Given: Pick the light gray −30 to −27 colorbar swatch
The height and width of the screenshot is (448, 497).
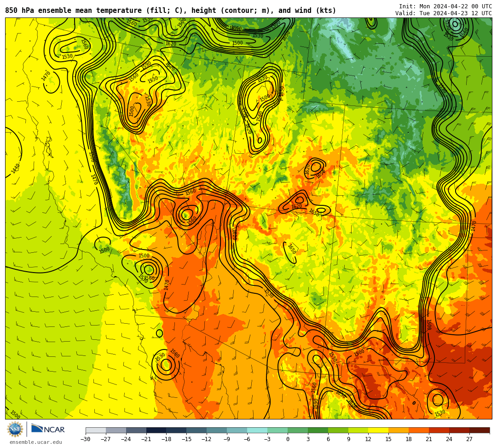Looking at the screenshot, I should click(96, 430).
